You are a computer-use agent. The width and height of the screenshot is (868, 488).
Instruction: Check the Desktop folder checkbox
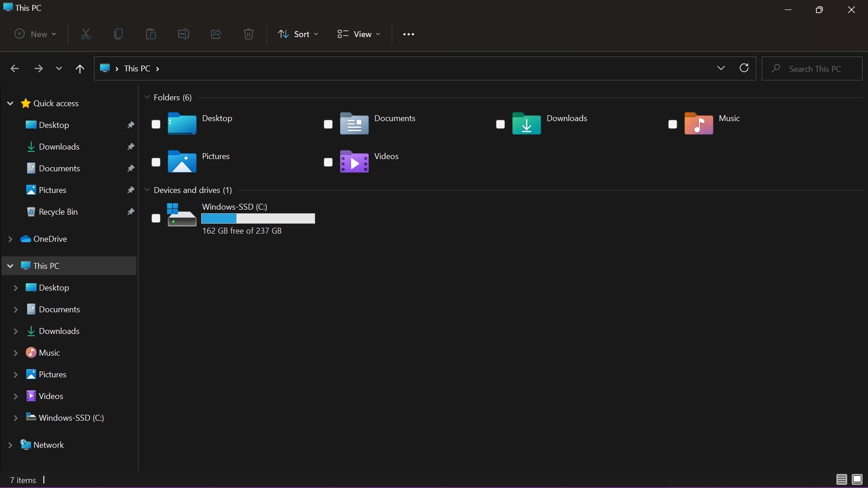coord(156,124)
